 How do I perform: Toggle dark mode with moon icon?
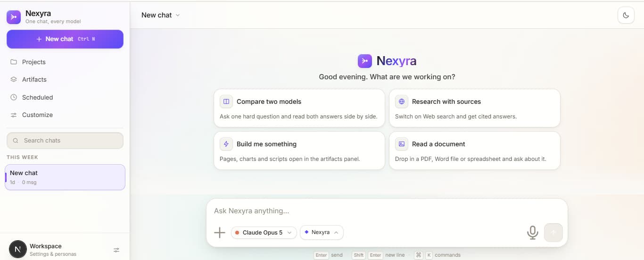click(626, 15)
